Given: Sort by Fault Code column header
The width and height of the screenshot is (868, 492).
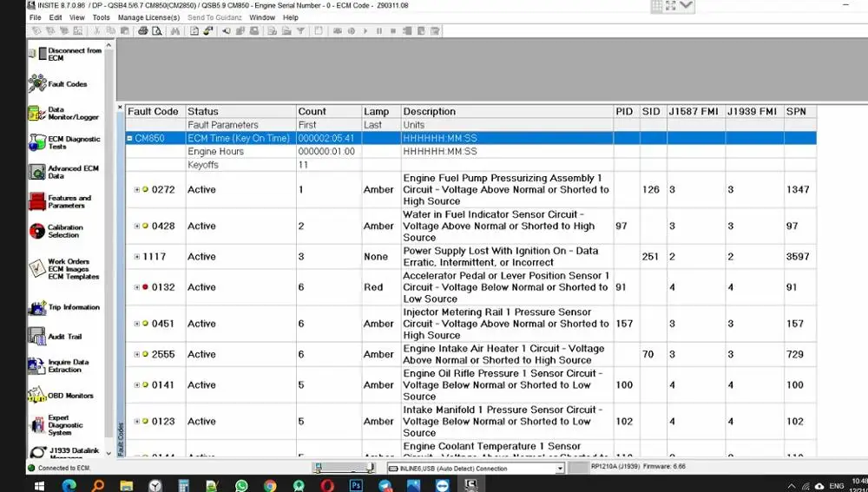Looking at the screenshot, I should (155, 112).
